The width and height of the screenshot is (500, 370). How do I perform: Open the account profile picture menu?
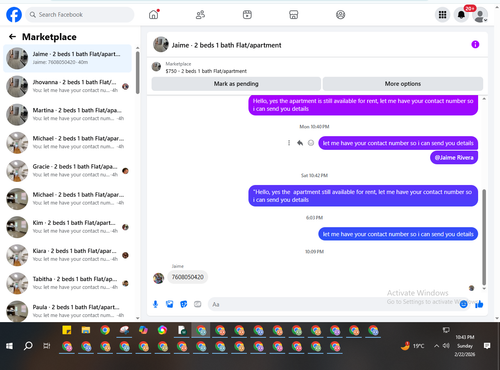click(x=480, y=15)
